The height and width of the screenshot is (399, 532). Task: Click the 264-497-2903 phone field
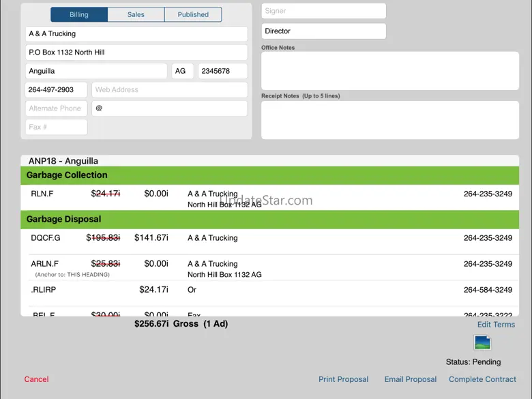click(57, 90)
